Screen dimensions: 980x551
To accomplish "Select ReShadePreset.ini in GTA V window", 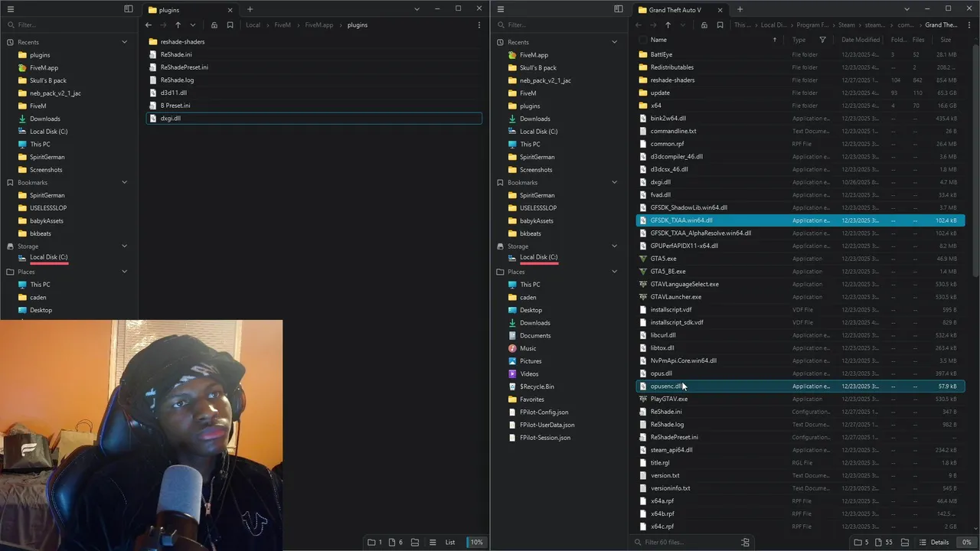I will tap(800, 437).
